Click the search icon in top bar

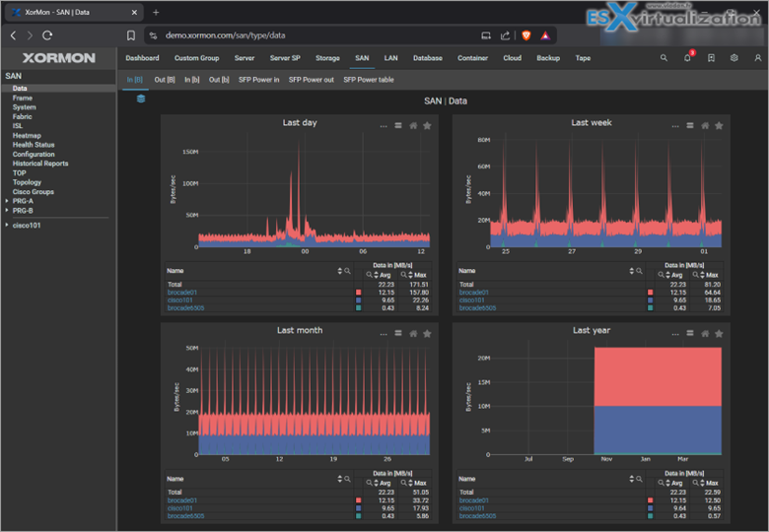(x=664, y=58)
